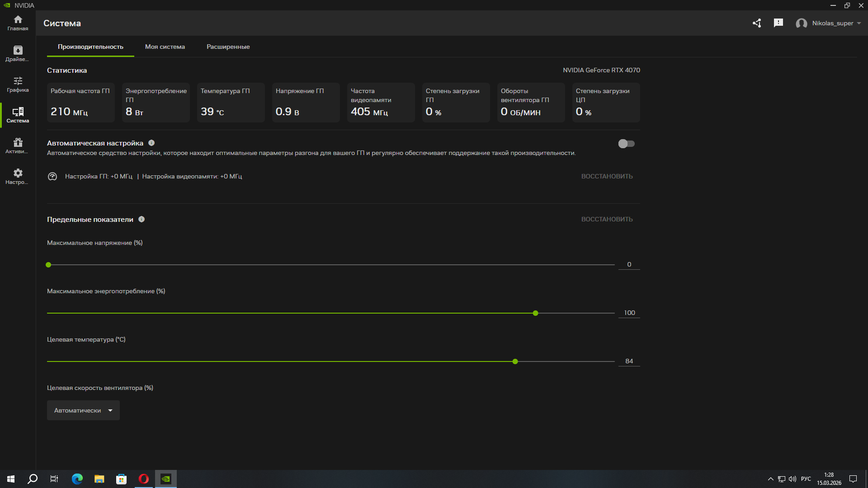The height and width of the screenshot is (488, 868).
Task: Expand the Автоматически fan speed dropdown
Action: (x=83, y=410)
